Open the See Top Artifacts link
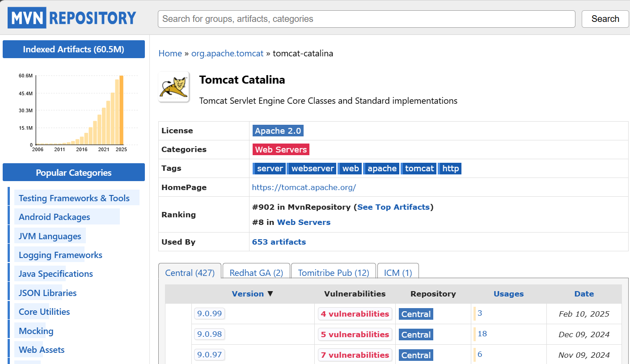Screen dimensions: 630x364 click(393, 207)
